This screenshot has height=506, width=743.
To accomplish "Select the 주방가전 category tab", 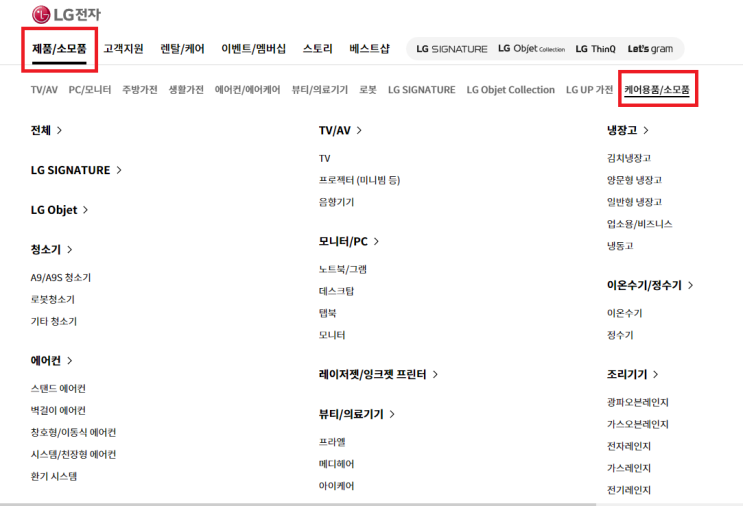I will [x=140, y=90].
